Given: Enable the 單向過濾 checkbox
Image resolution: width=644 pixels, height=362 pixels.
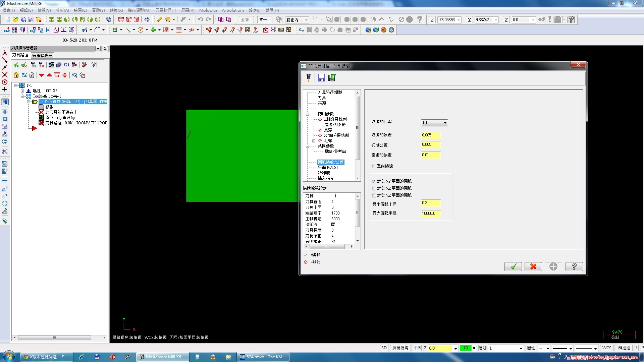Looking at the screenshot, I should [374, 166].
